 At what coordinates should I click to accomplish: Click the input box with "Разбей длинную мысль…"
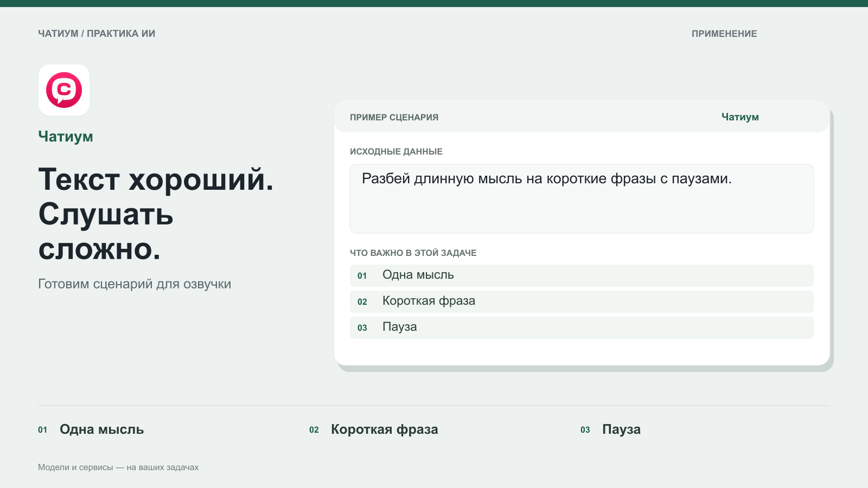point(582,199)
